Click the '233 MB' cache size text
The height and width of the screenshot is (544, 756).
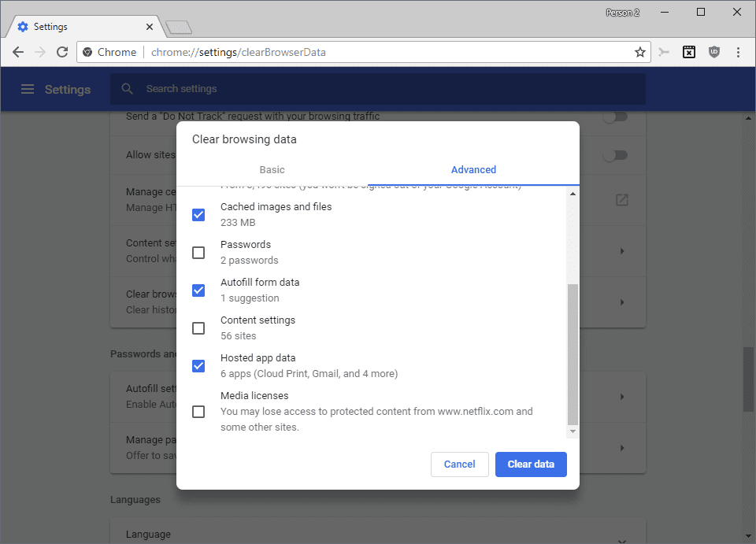tap(238, 223)
